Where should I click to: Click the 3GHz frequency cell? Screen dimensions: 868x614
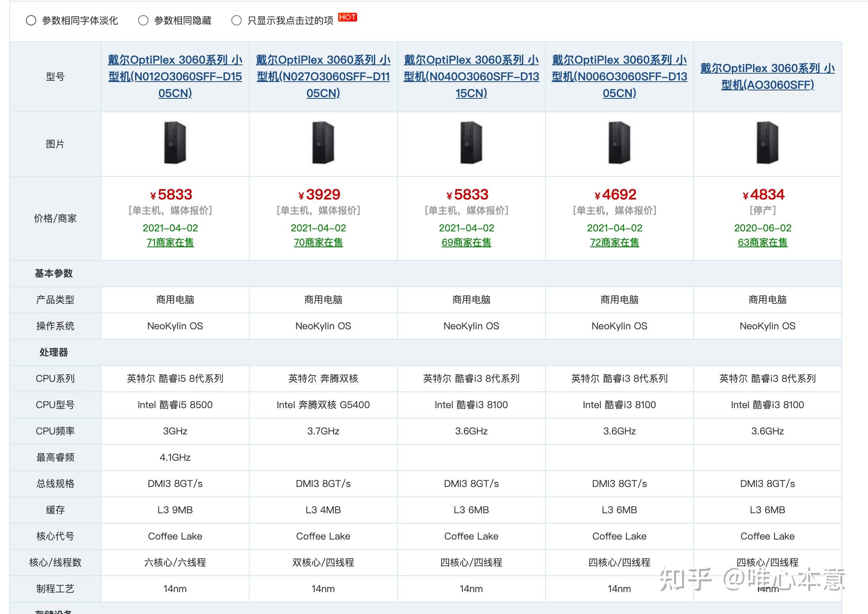pos(175,431)
